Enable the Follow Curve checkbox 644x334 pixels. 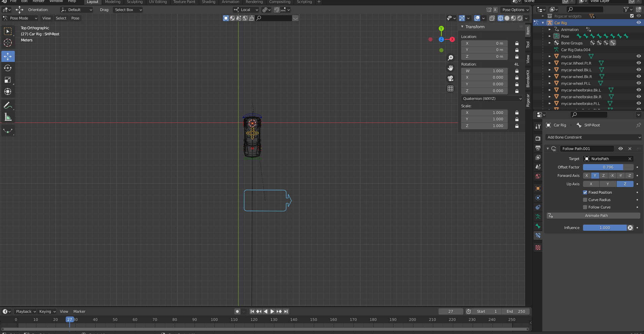click(x=585, y=207)
